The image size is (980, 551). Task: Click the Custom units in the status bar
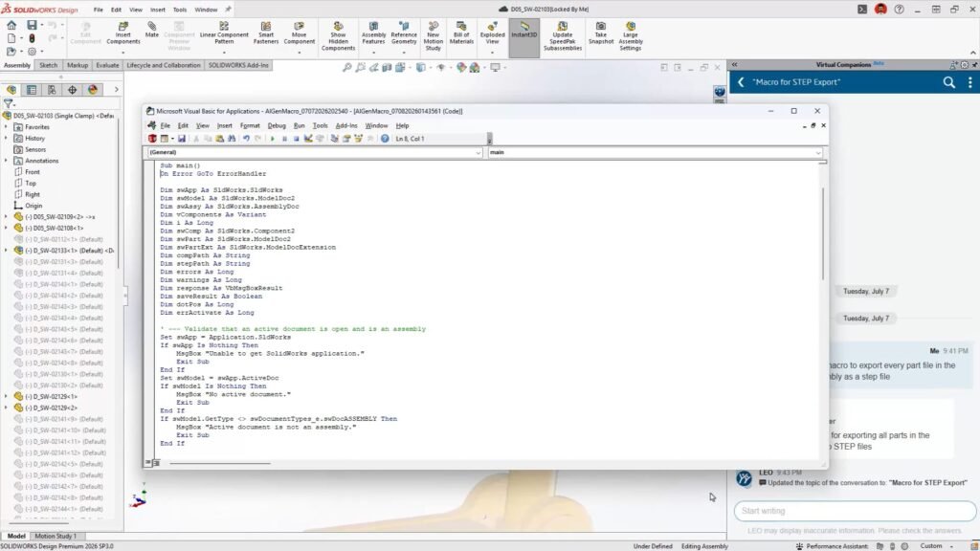(x=930, y=546)
